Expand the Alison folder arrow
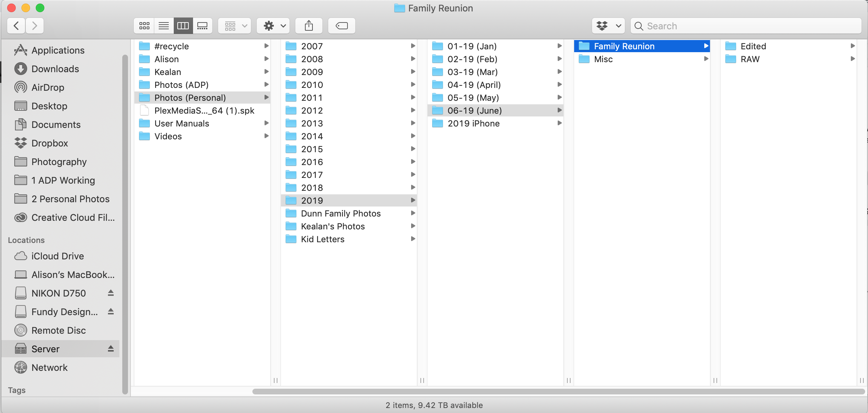The image size is (868, 413). click(266, 59)
